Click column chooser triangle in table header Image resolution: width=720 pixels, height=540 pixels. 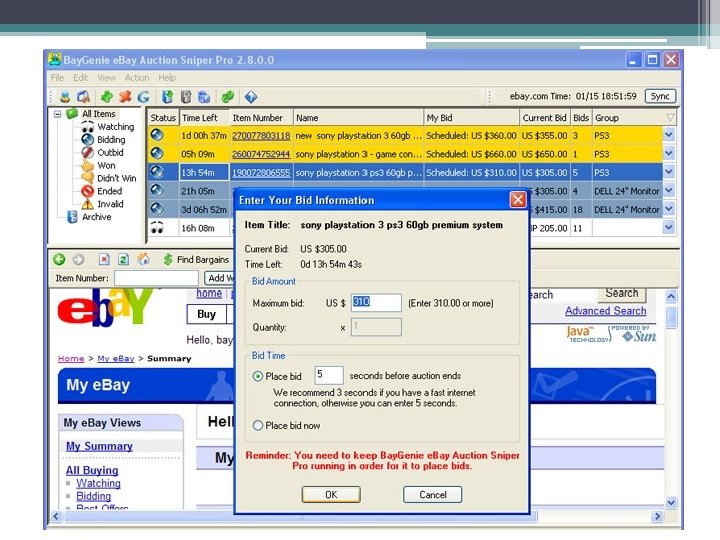tap(670, 118)
